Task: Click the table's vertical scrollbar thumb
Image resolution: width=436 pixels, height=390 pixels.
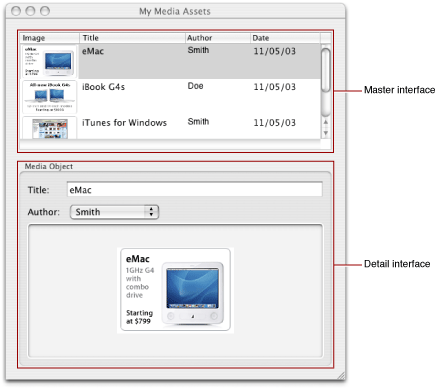Action: click(x=326, y=70)
